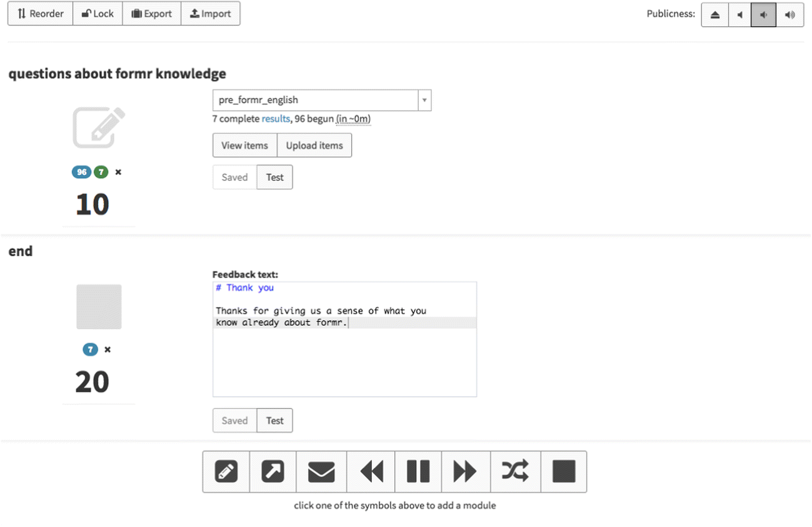The width and height of the screenshot is (812, 527).
Task: Open the results link
Action: [x=276, y=119]
